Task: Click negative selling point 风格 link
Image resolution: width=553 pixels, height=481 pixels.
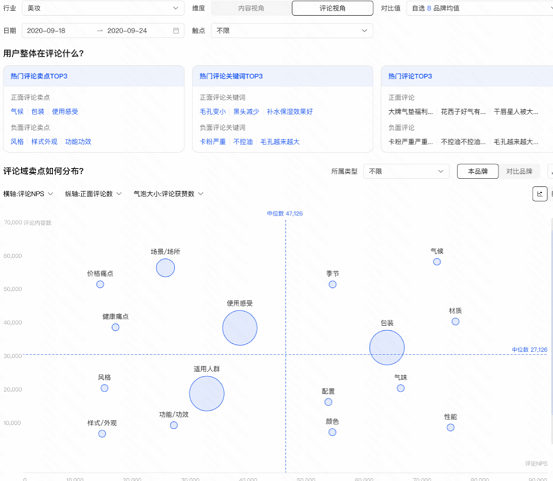Action: click(x=17, y=141)
